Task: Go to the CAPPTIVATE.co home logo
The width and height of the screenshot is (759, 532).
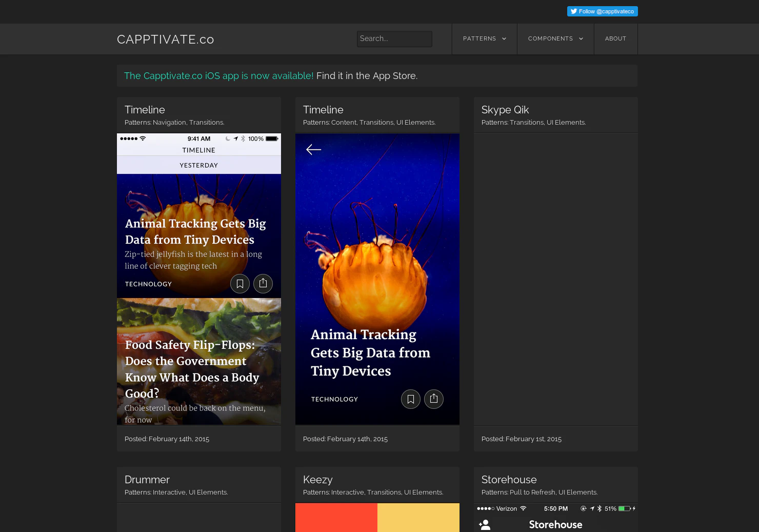Action: (166, 40)
